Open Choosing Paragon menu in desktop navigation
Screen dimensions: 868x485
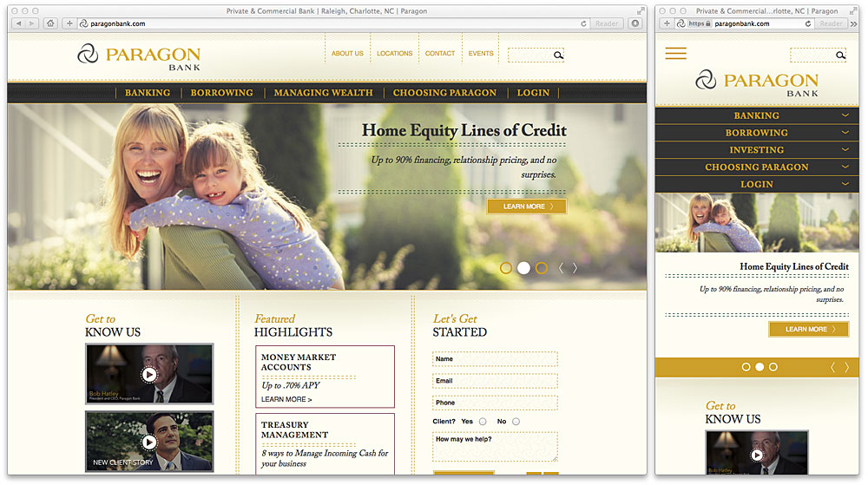[x=444, y=93]
